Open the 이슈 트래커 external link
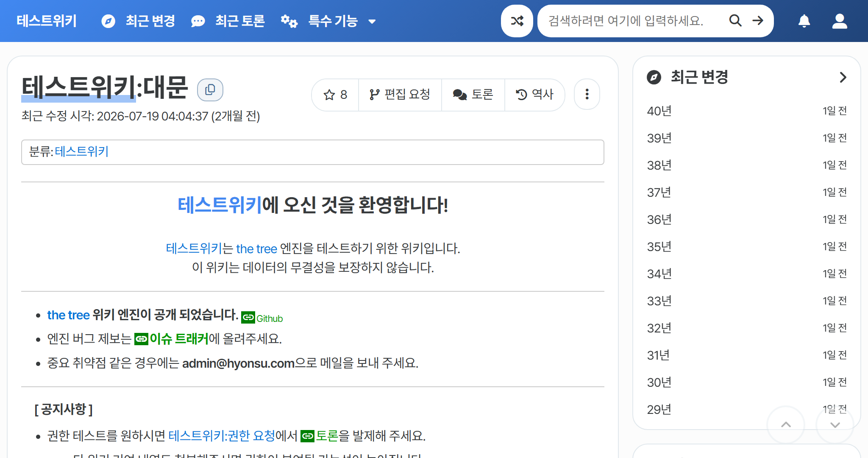The height and width of the screenshot is (458, 868). [172, 339]
